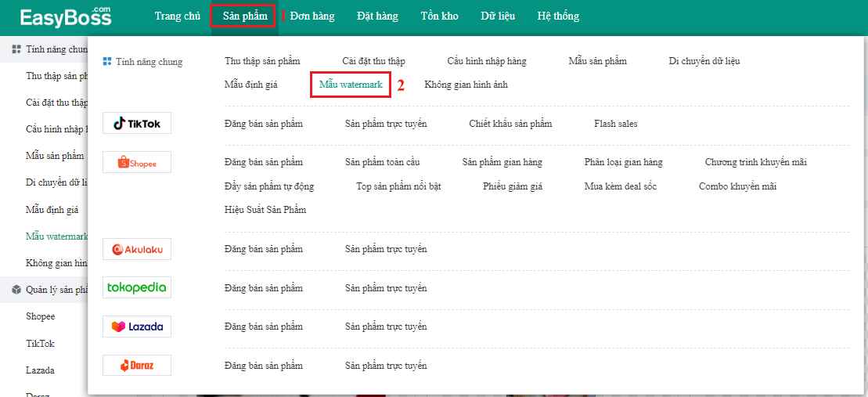Open the Dữ liệu menu
Viewport: 868px width, 397px height.
coord(498,16)
